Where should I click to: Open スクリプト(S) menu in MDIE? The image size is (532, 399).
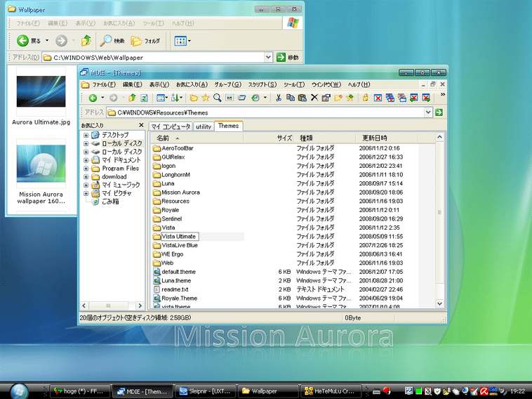pos(262,84)
